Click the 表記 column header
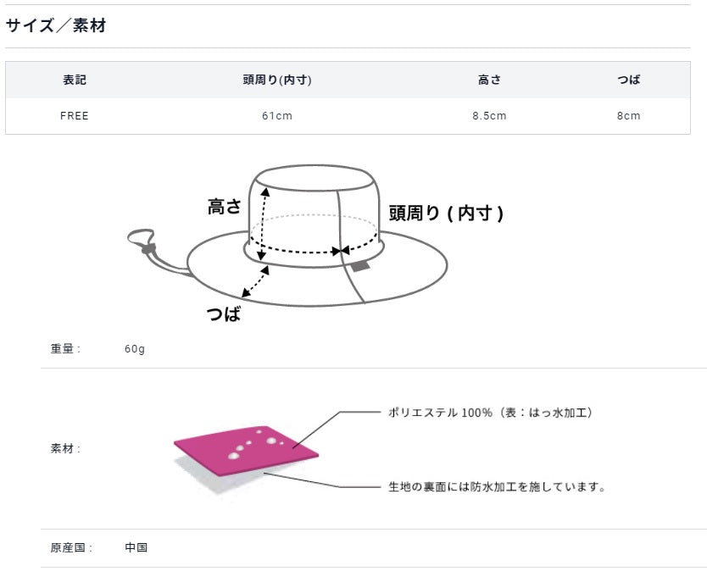 (x=75, y=80)
